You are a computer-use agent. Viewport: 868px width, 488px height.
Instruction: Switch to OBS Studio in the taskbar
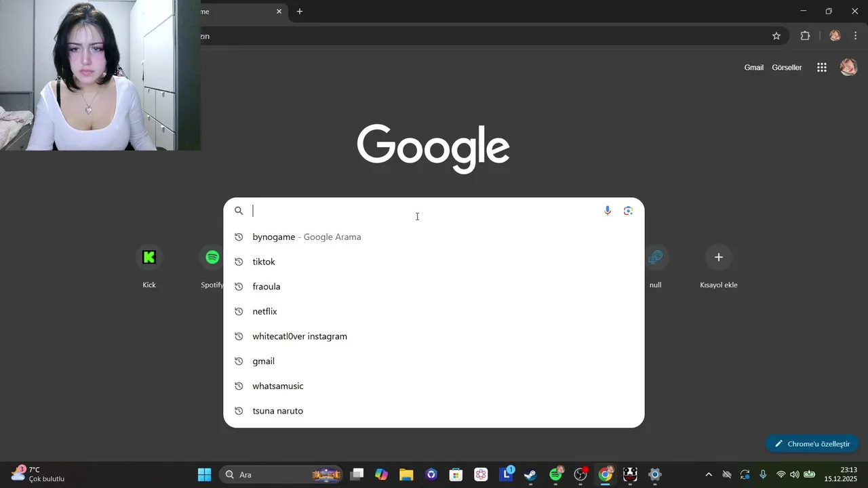[580, 474]
